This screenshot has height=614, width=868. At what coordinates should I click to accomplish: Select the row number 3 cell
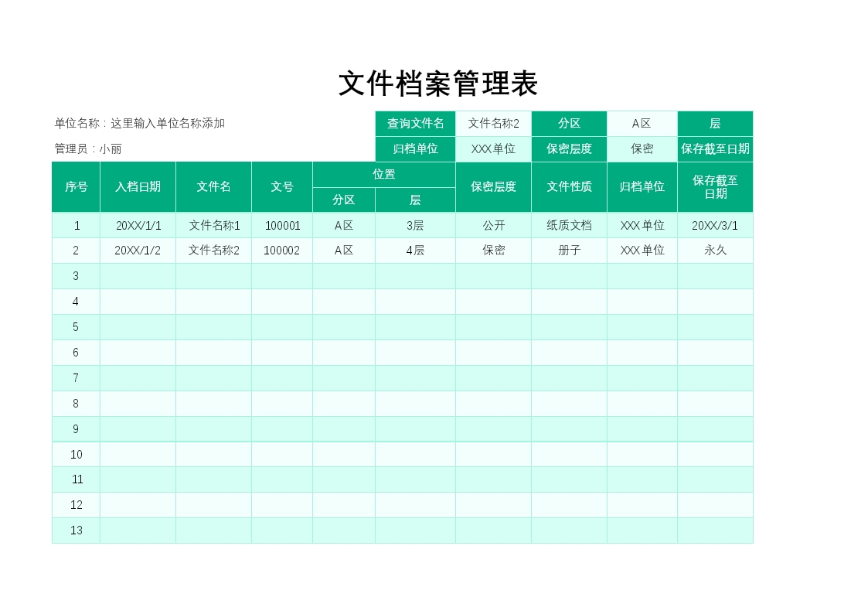point(76,276)
